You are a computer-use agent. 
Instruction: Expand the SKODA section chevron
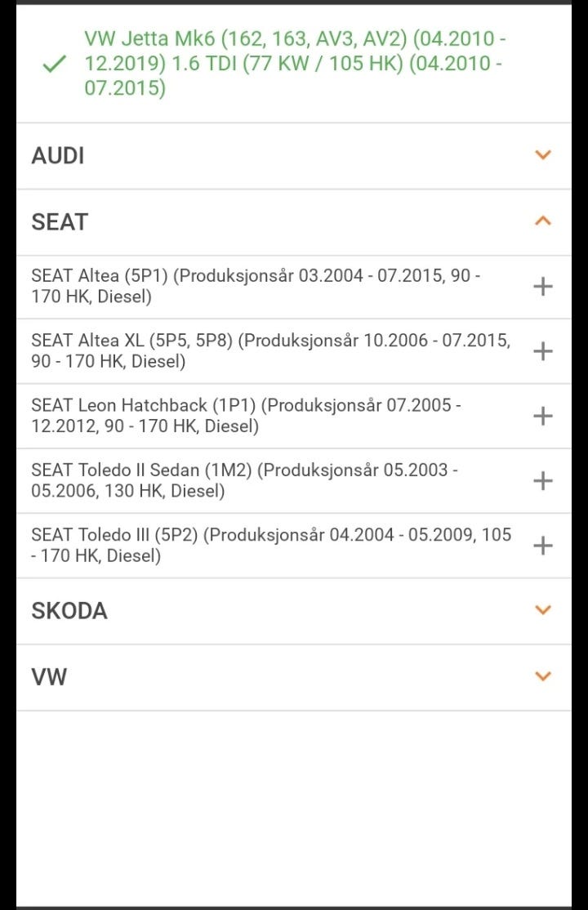coord(542,610)
